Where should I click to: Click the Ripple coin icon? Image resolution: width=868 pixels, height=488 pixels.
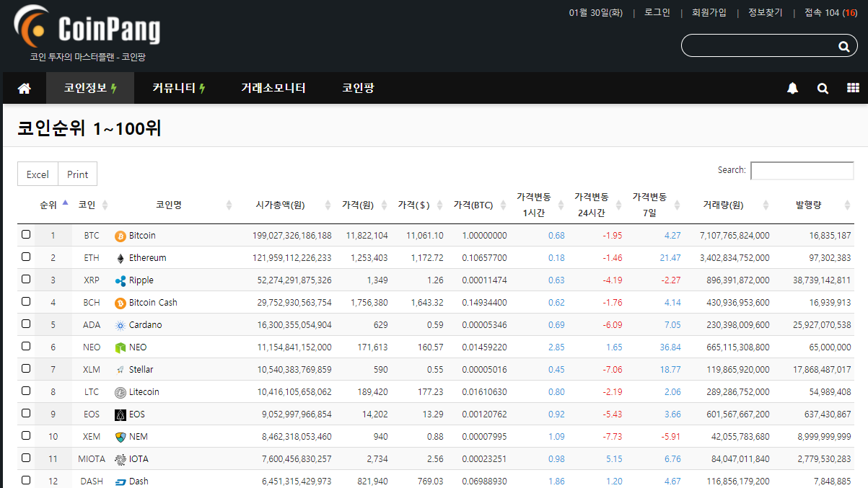click(120, 280)
